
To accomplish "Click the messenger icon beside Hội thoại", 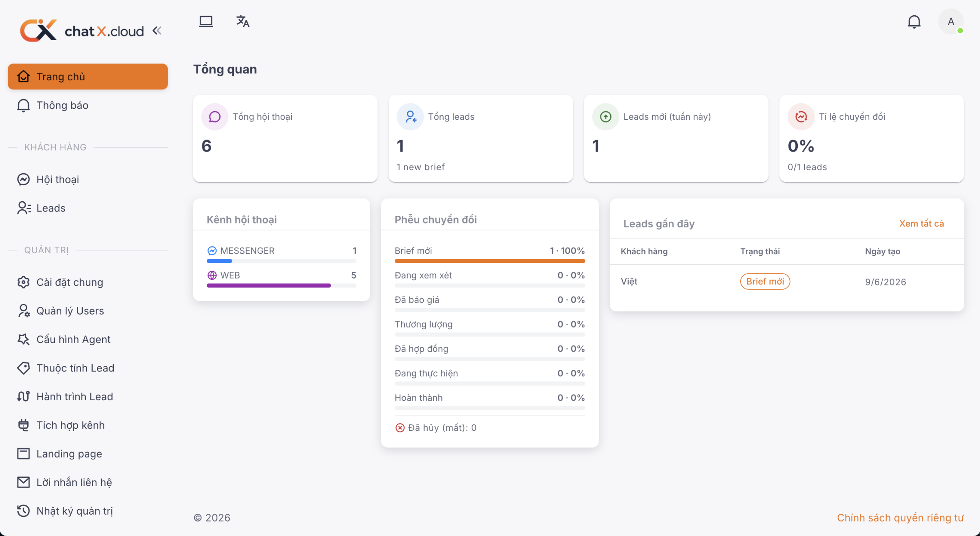I will coord(23,179).
